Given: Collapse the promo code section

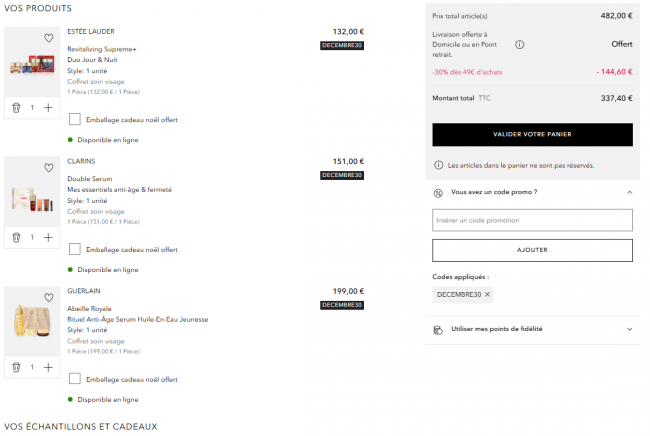Looking at the screenshot, I should pyautogui.click(x=629, y=192).
